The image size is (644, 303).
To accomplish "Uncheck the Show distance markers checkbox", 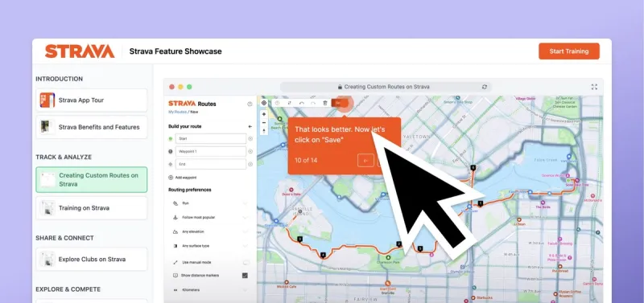I will pyautogui.click(x=246, y=276).
